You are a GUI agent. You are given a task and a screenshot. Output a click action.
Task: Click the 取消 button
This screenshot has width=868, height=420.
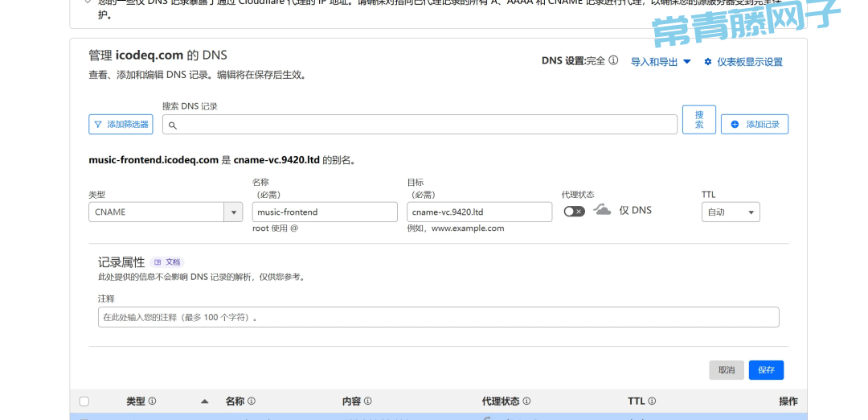727,370
